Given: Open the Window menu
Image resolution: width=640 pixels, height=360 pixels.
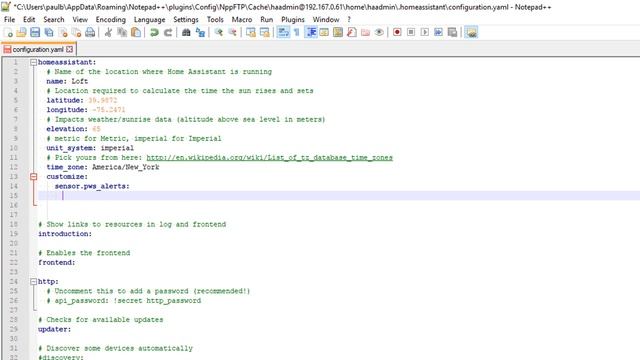Looking at the screenshot, I should click(x=326, y=19).
